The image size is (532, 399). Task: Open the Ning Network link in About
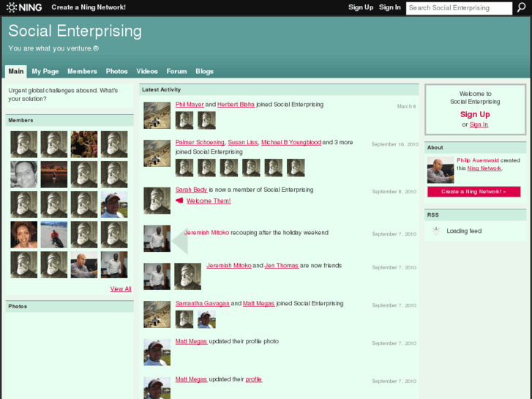pos(484,168)
